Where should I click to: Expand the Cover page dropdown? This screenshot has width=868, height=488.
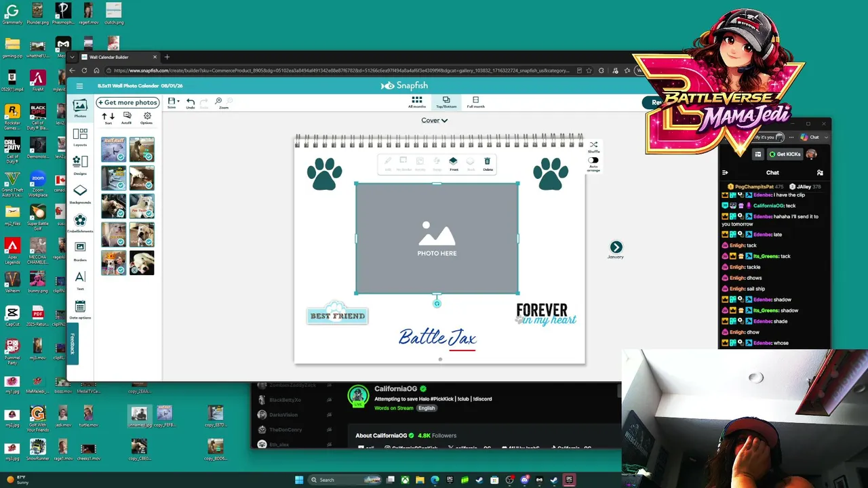click(x=435, y=121)
